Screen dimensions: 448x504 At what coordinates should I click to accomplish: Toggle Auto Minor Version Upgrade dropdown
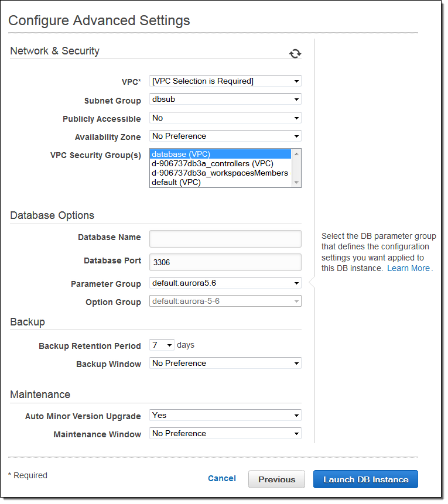pyautogui.click(x=225, y=416)
